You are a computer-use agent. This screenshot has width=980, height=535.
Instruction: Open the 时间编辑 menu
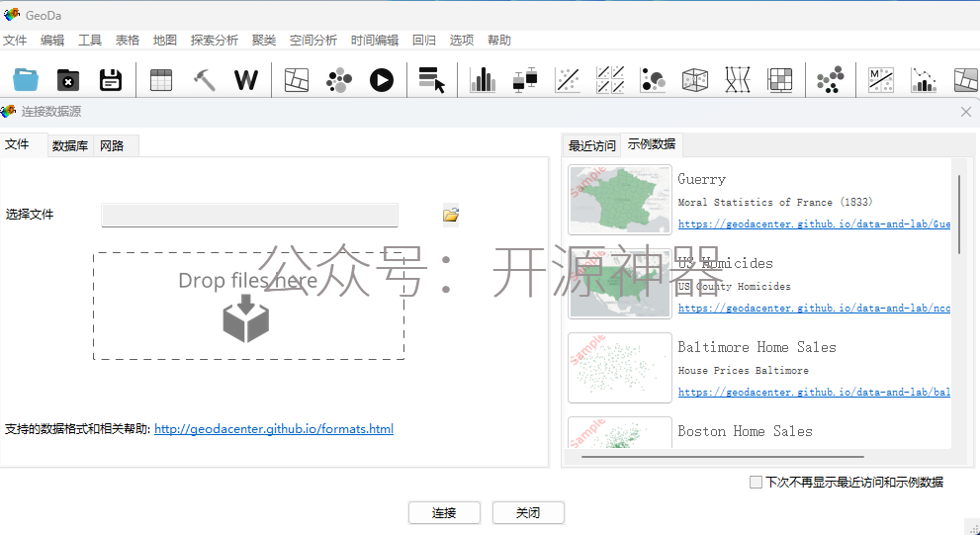pos(375,40)
